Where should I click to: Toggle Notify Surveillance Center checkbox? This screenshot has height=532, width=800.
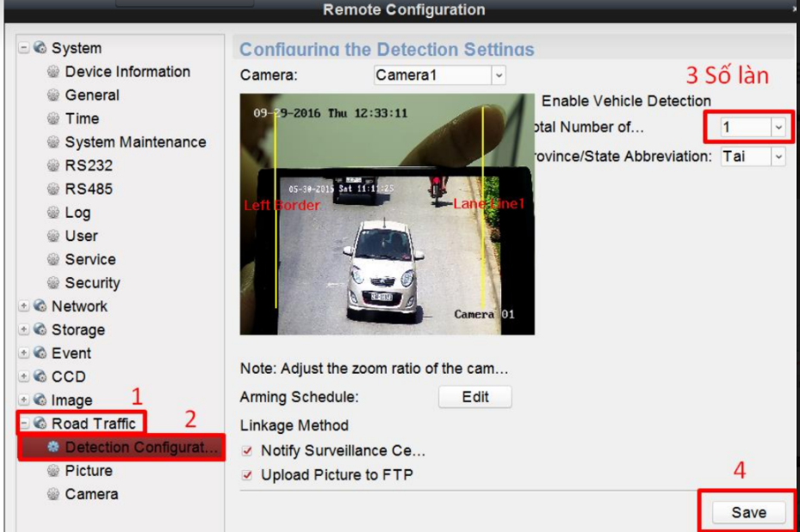tap(248, 451)
